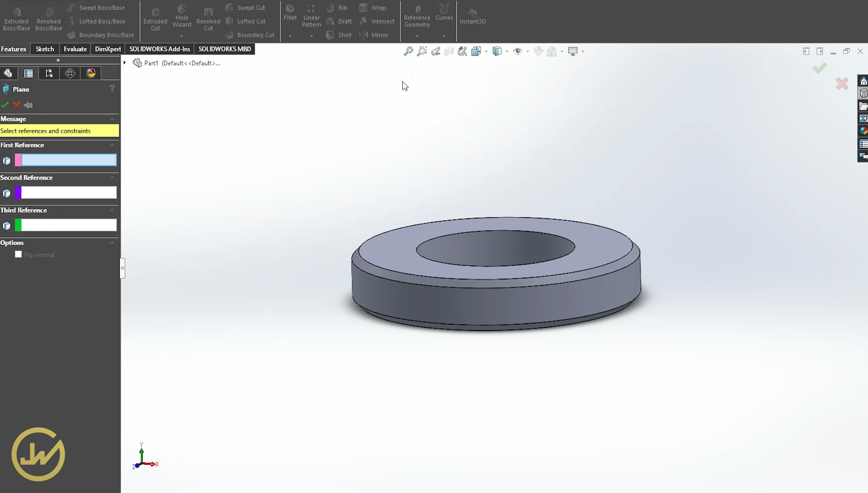Open the ConfigurationManager tab icon

[x=49, y=73]
